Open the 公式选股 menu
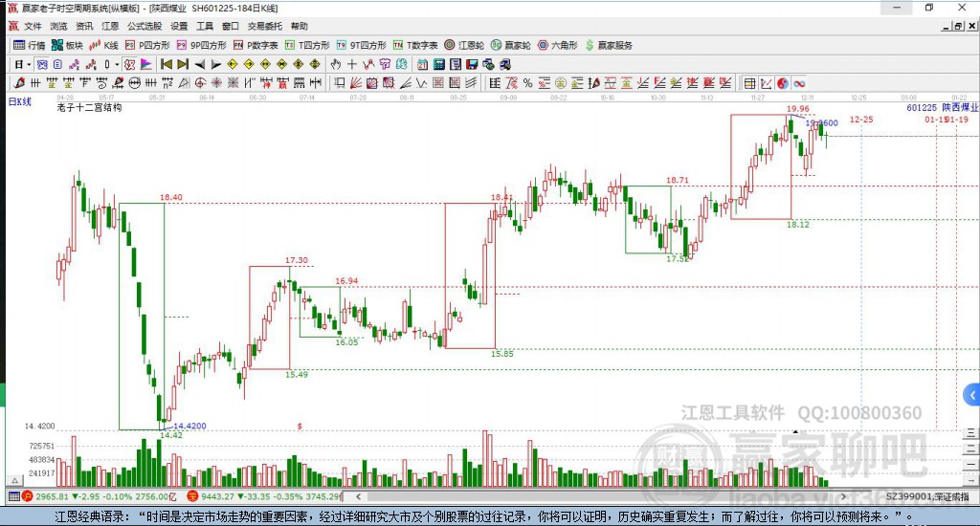 pyautogui.click(x=145, y=26)
